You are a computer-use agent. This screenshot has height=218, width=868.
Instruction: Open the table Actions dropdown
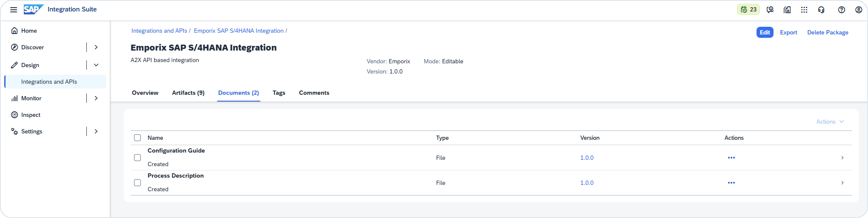(830, 122)
